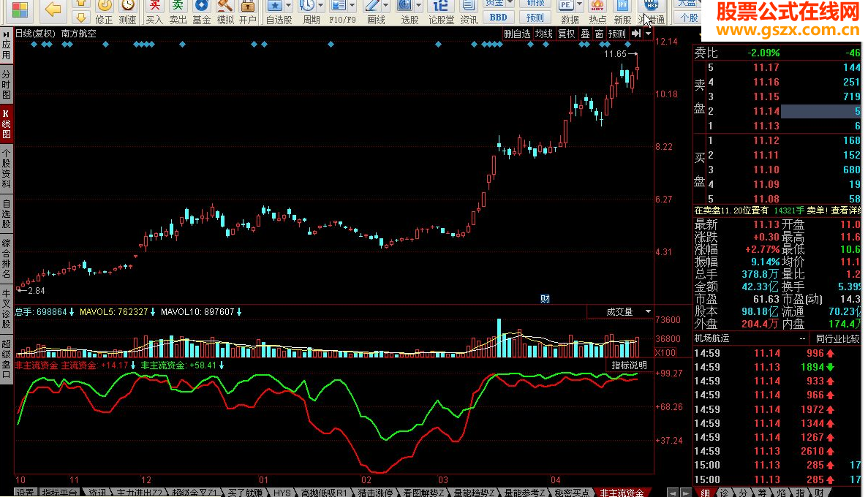Open 论股堂 forum
The image size is (868, 497).
click(x=441, y=12)
